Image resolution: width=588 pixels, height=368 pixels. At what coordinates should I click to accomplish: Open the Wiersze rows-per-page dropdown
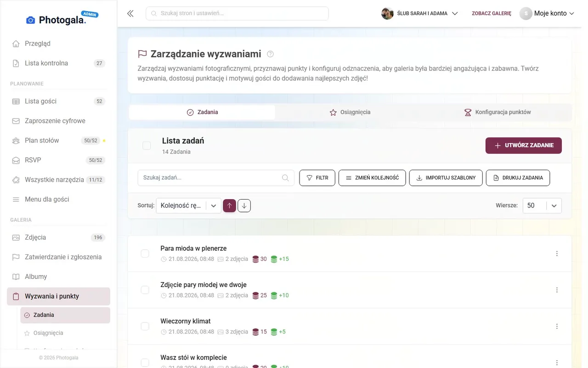(542, 206)
